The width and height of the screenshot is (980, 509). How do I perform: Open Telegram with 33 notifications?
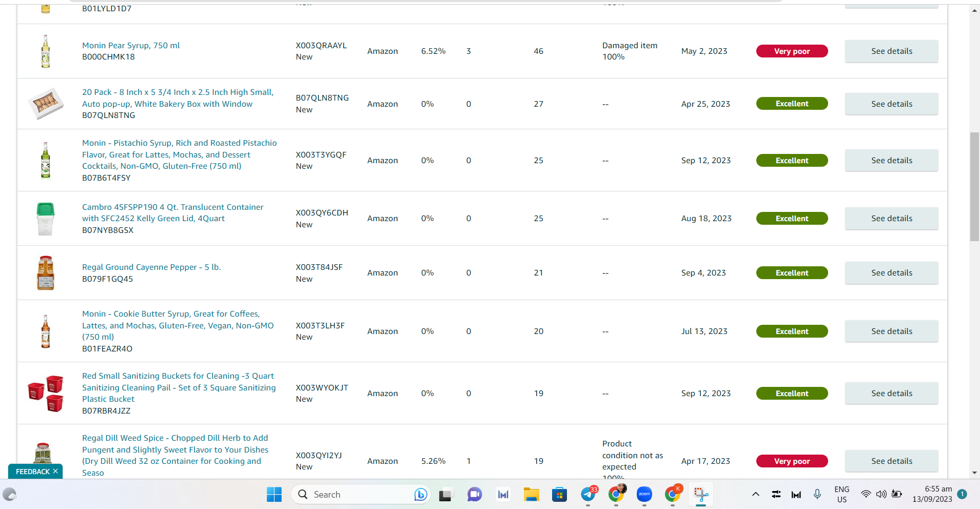589,494
